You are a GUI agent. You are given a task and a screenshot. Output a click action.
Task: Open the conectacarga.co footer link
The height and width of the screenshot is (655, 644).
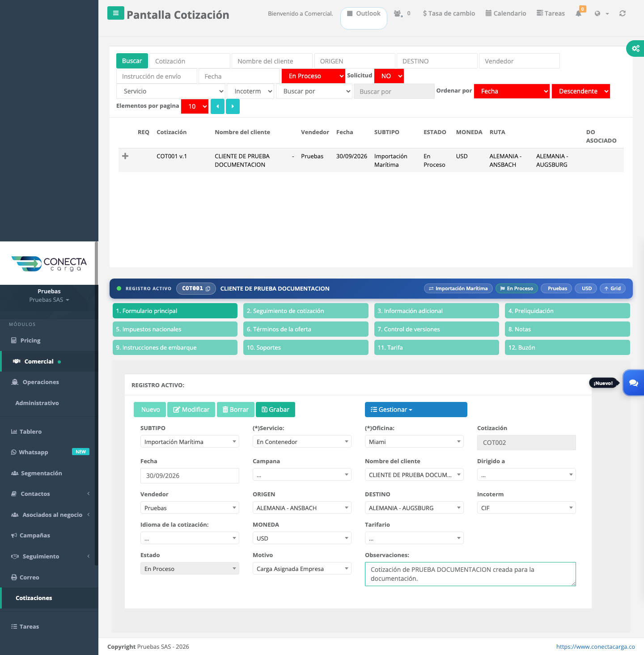click(x=595, y=647)
